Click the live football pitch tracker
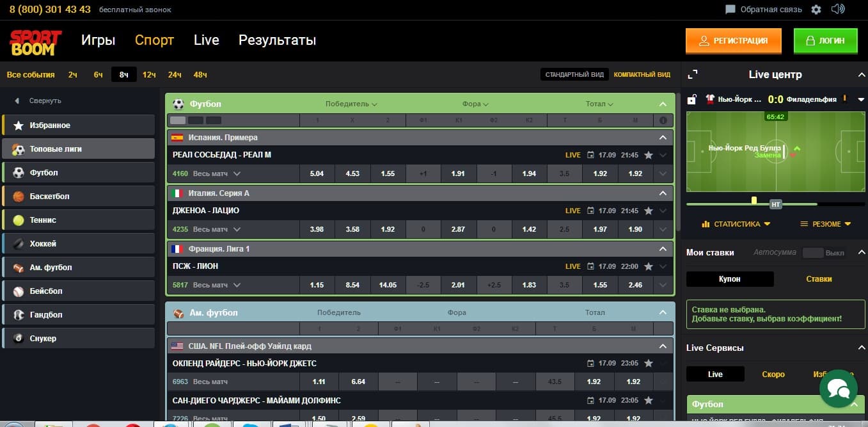This screenshot has width=868, height=427. pos(775,152)
